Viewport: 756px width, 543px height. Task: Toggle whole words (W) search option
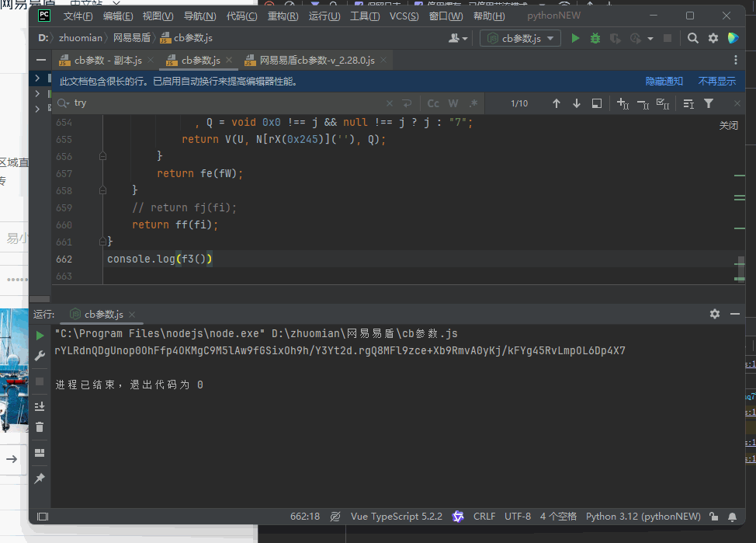coord(453,103)
